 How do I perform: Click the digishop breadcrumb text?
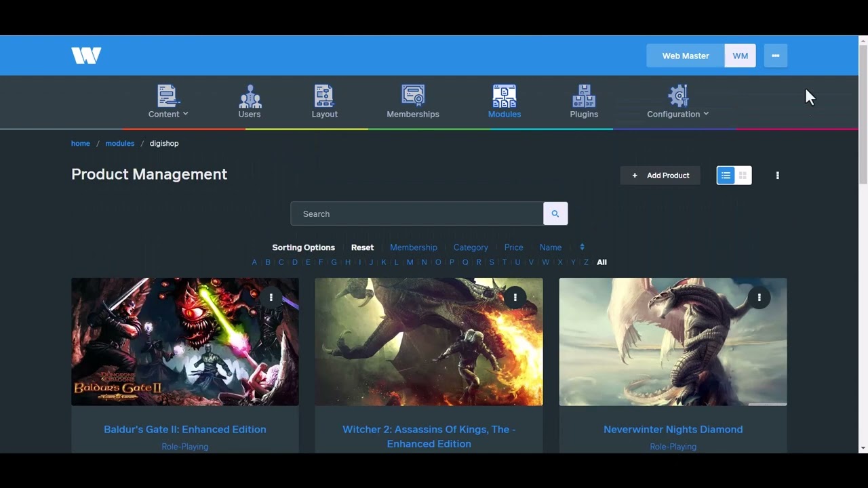(x=164, y=143)
